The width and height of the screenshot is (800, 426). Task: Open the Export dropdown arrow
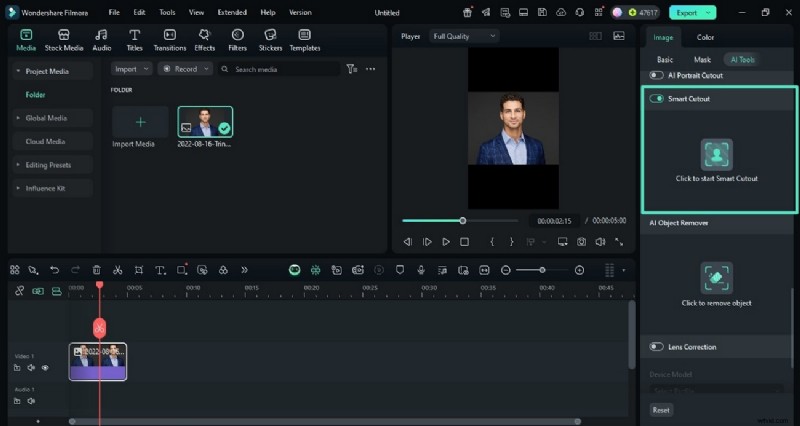click(x=708, y=13)
